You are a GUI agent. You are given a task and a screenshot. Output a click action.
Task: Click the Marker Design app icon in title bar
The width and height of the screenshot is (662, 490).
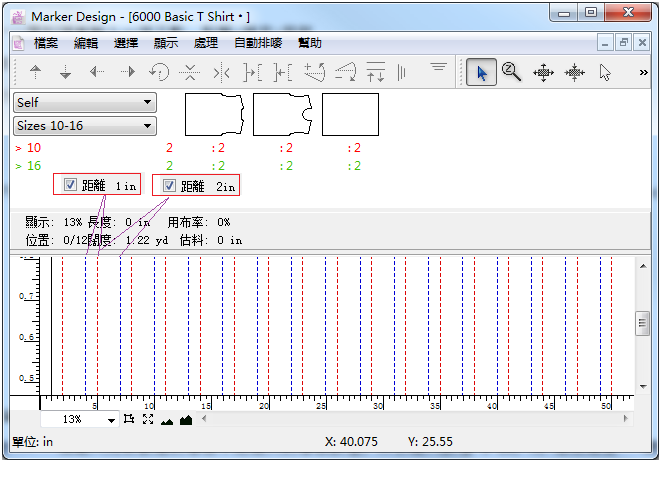(x=18, y=17)
